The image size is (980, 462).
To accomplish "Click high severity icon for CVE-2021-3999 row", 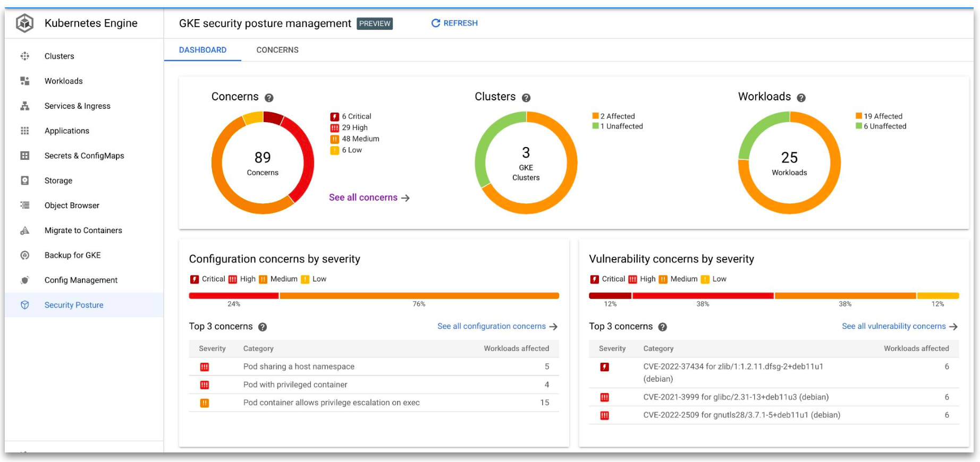I will coord(604,397).
